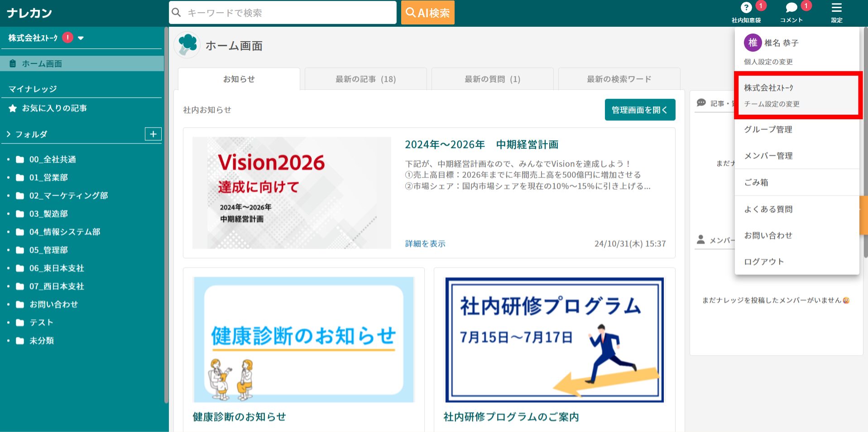Click the AI検索 button
868x432 pixels.
coord(427,12)
